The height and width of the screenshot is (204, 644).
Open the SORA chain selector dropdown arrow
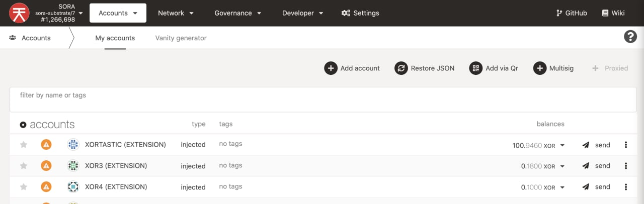tap(81, 13)
